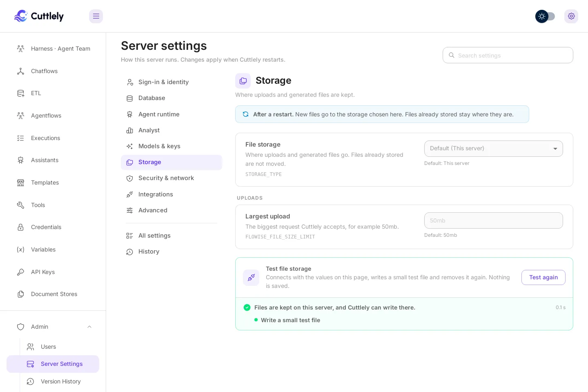Focus the Search settings field
Viewport: 588px width, 392px height.
pos(508,55)
